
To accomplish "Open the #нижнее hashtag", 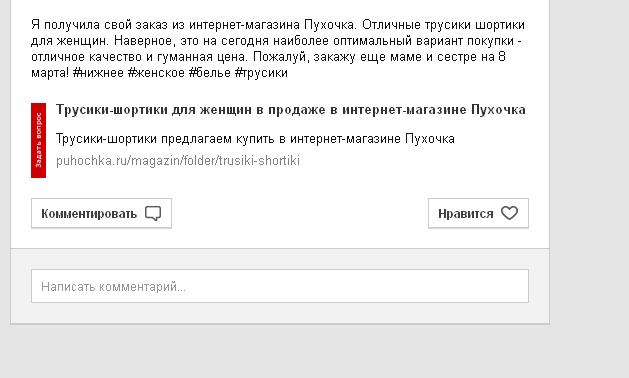I will [98, 73].
